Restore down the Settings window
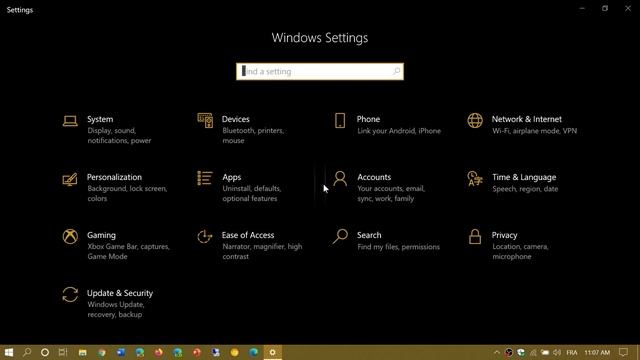The height and width of the screenshot is (360, 640). coord(605,8)
